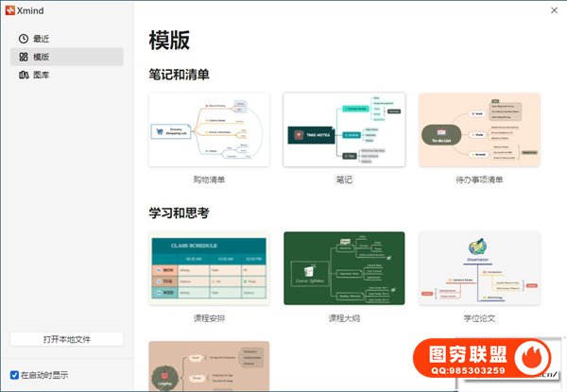Image resolution: width=567 pixels, height=392 pixels.
Task: Click the 学位论文 caption below the thumbnail
Action: 479,318
